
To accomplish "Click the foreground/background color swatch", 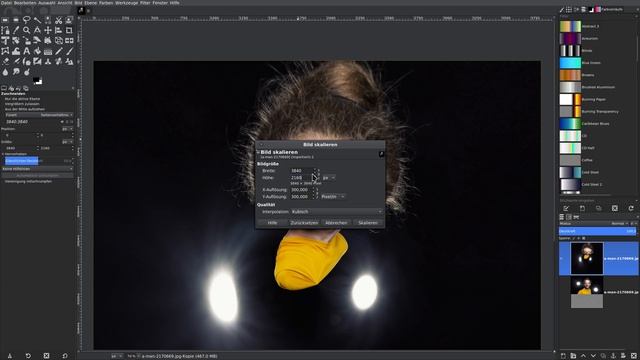I will click(38, 80).
